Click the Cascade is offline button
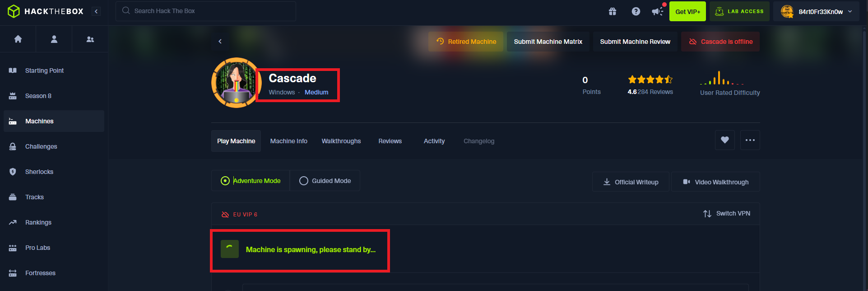The image size is (868, 291). point(720,42)
